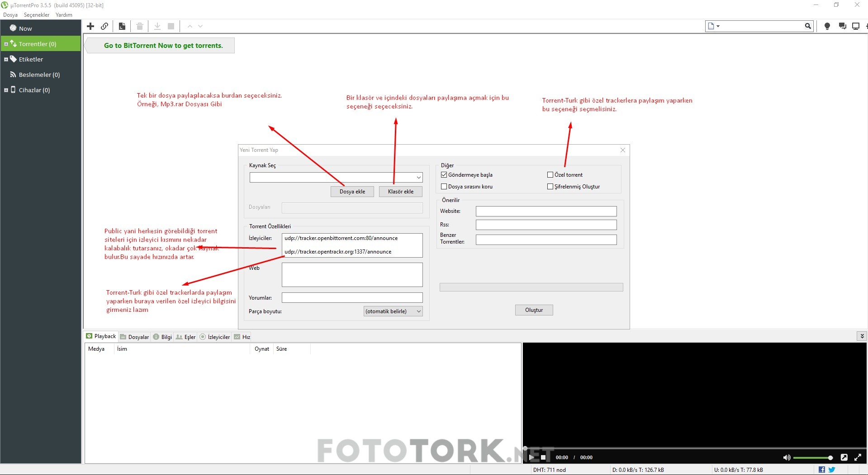Click the pop-out player icon

coord(844,457)
